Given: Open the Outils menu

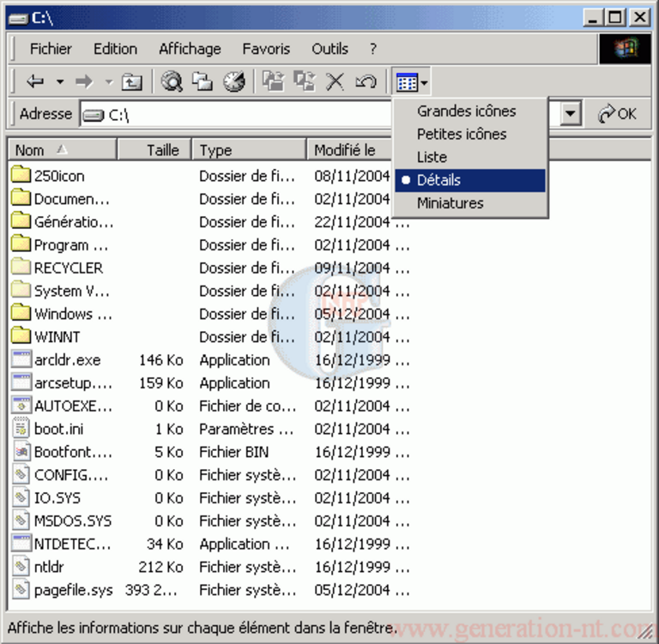Looking at the screenshot, I should click(329, 49).
